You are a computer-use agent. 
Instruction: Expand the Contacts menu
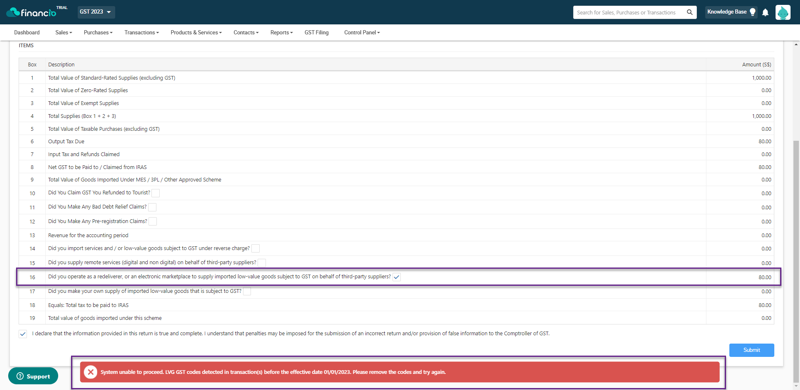click(246, 32)
